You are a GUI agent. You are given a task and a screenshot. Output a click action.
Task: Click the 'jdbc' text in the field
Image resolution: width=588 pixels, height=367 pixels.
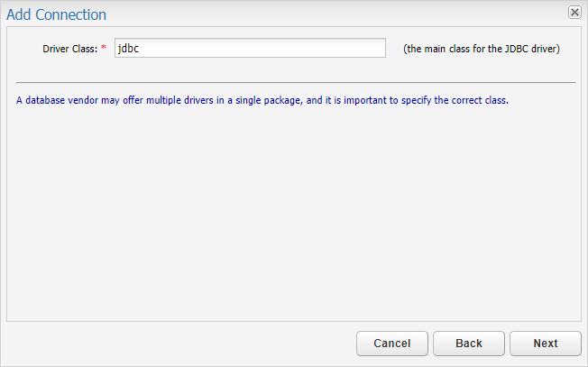click(x=127, y=49)
